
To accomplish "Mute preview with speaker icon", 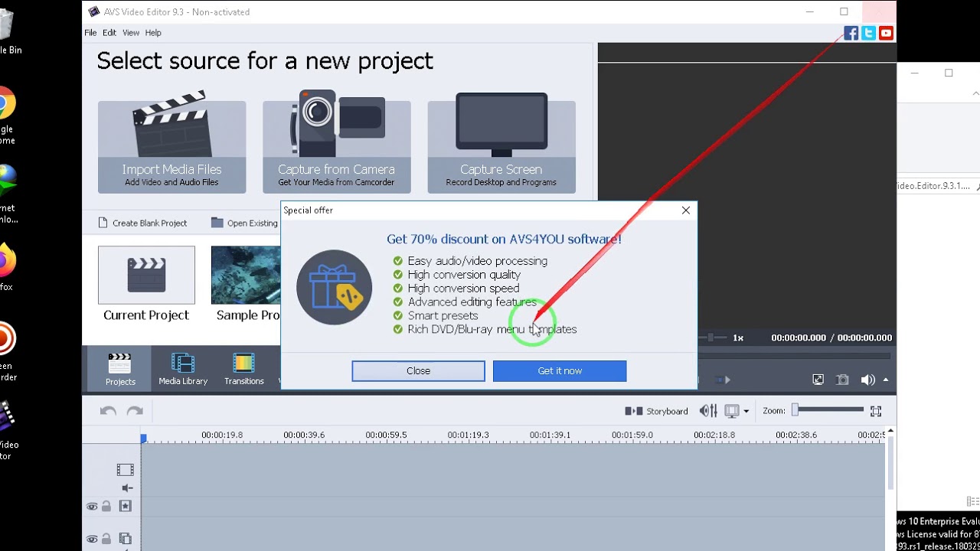I will click(x=867, y=380).
